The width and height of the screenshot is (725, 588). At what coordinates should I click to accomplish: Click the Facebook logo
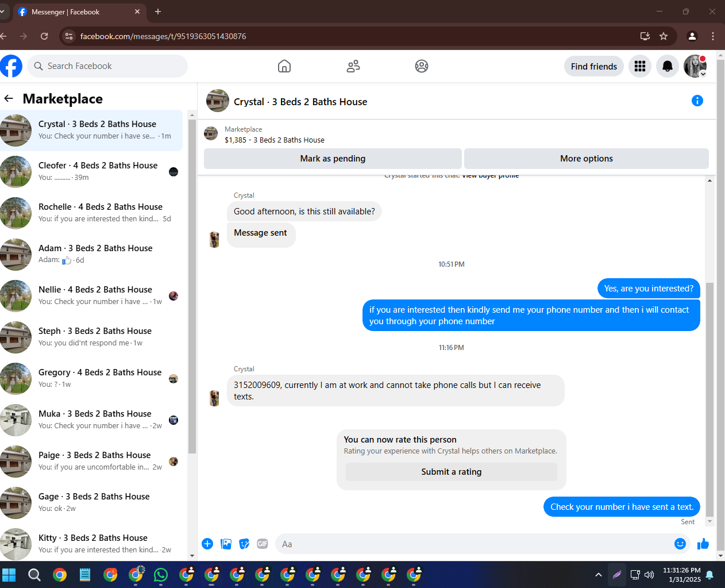tap(10, 66)
